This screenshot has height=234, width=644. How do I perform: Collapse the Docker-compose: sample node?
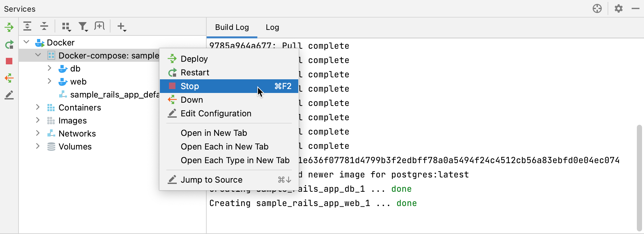(x=38, y=55)
